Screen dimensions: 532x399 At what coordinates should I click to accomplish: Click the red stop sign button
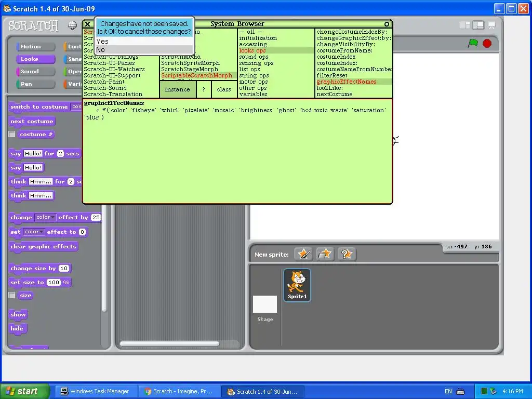(487, 44)
